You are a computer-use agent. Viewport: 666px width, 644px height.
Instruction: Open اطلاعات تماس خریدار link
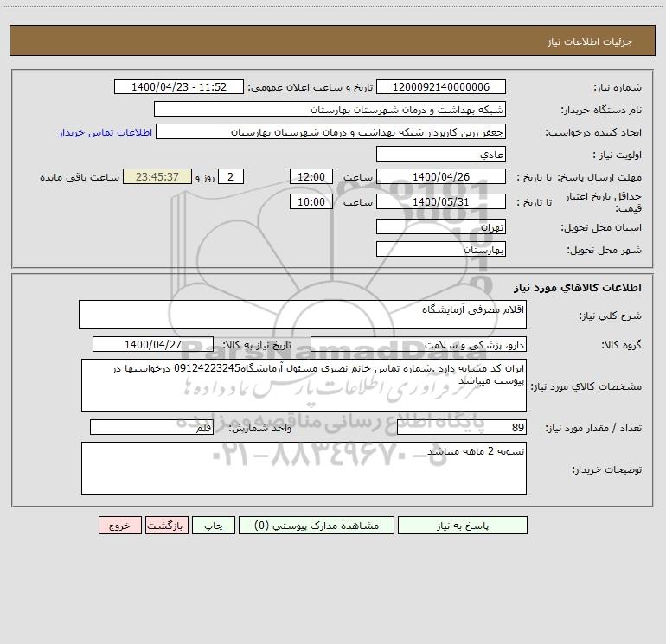[x=106, y=132]
